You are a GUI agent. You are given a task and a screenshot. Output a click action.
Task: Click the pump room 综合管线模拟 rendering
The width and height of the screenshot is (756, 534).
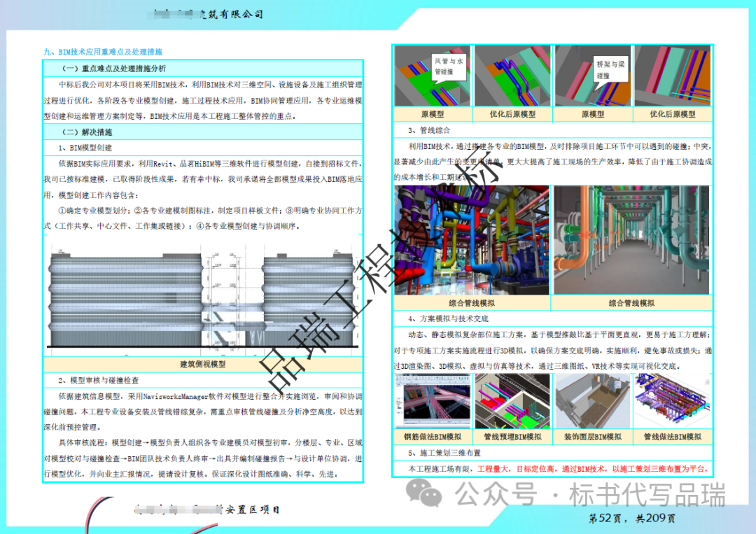coord(470,240)
